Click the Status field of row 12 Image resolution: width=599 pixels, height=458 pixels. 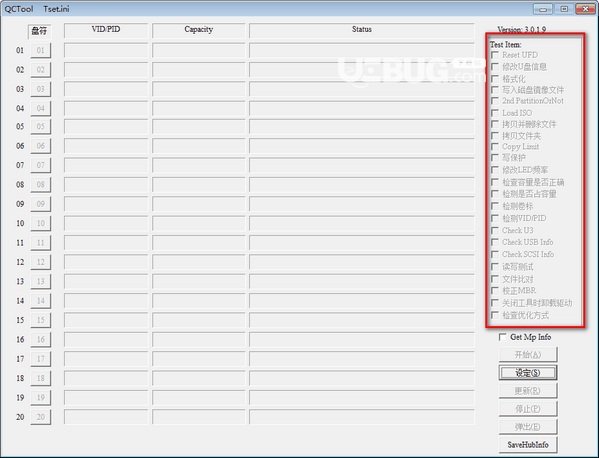point(362,262)
